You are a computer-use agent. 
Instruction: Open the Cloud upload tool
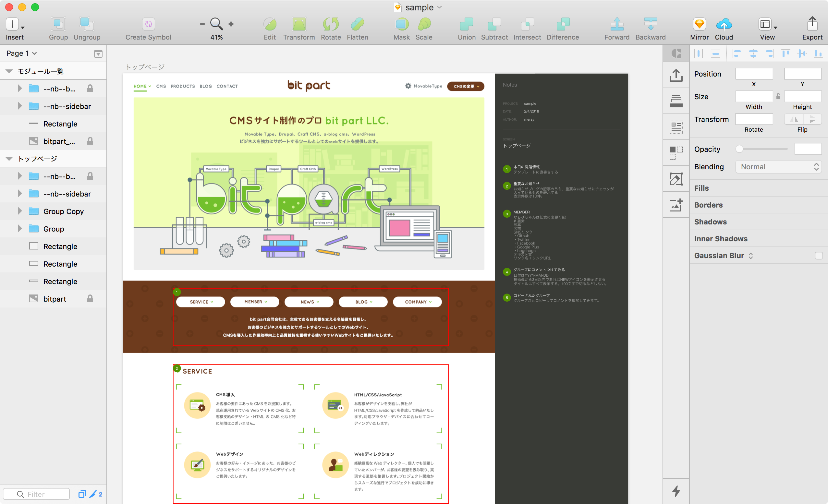coord(724,24)
